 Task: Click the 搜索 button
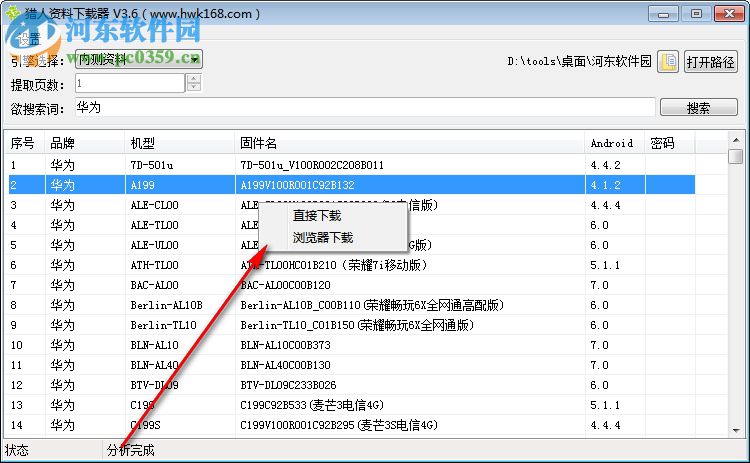pos(698,108)
